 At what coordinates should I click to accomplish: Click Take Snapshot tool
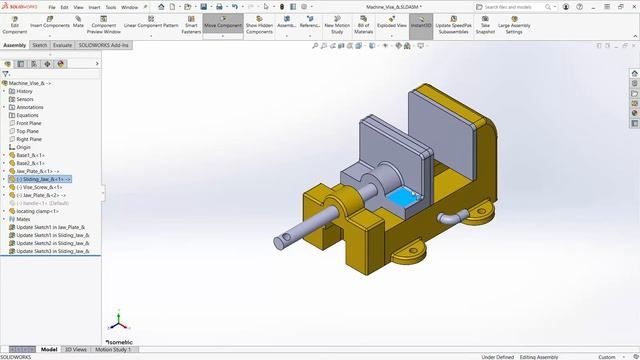[485, 25]
